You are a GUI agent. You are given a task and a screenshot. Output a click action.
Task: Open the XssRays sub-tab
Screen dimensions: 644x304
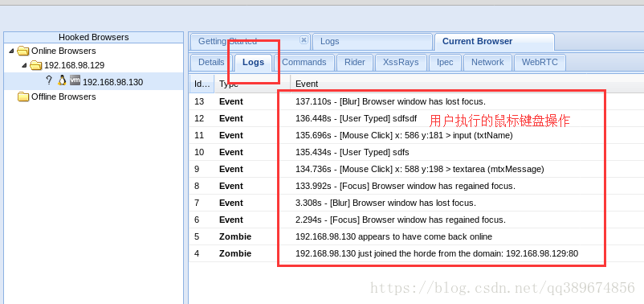pyautogui.click(x=401, y=62)
